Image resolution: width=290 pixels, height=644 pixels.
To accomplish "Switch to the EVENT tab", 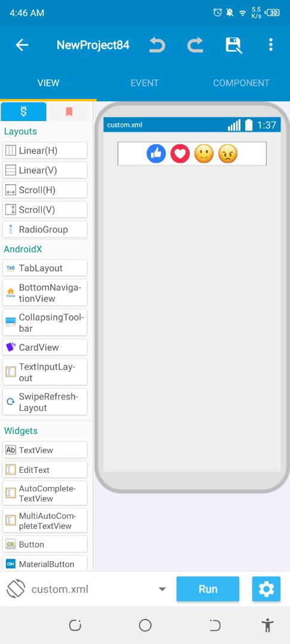I will [144, 83].
